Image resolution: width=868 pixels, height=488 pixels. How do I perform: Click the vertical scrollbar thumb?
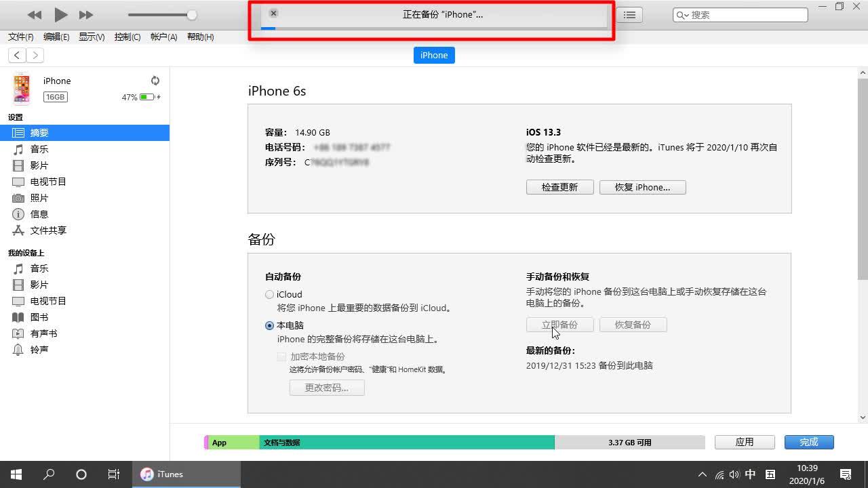[863, 178]
